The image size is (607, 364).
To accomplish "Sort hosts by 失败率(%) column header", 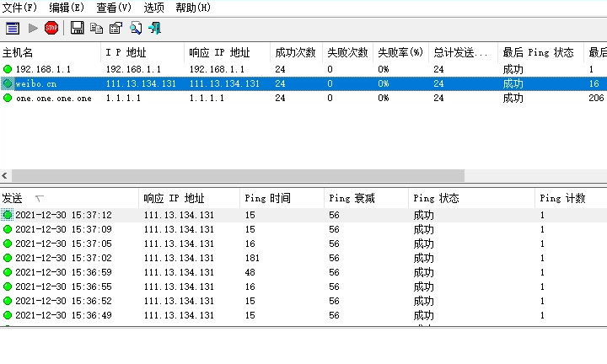I will [x=400, y=52].
